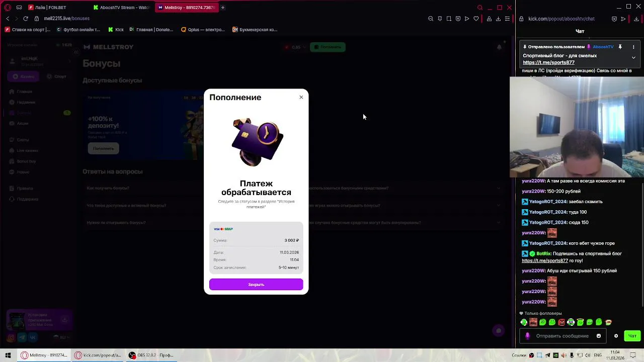Open the Главная | Donate bookmark
644x362 pixels.
point(151,30)
